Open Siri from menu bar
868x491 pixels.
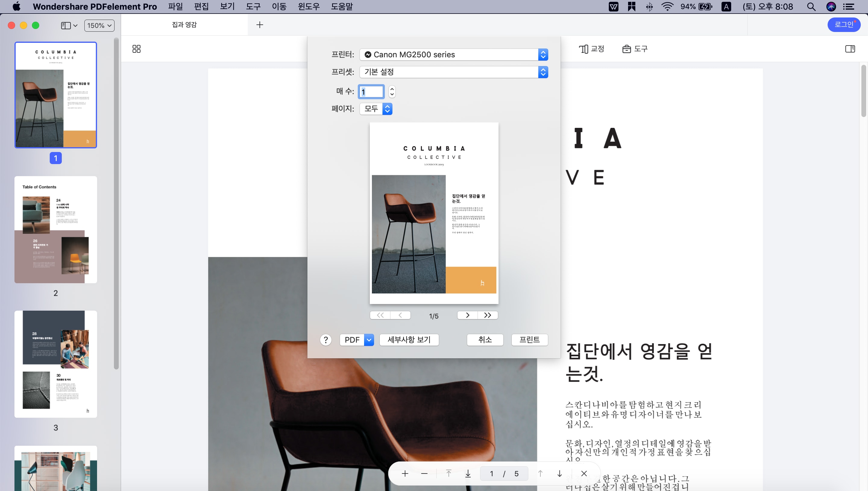[831, 6]
